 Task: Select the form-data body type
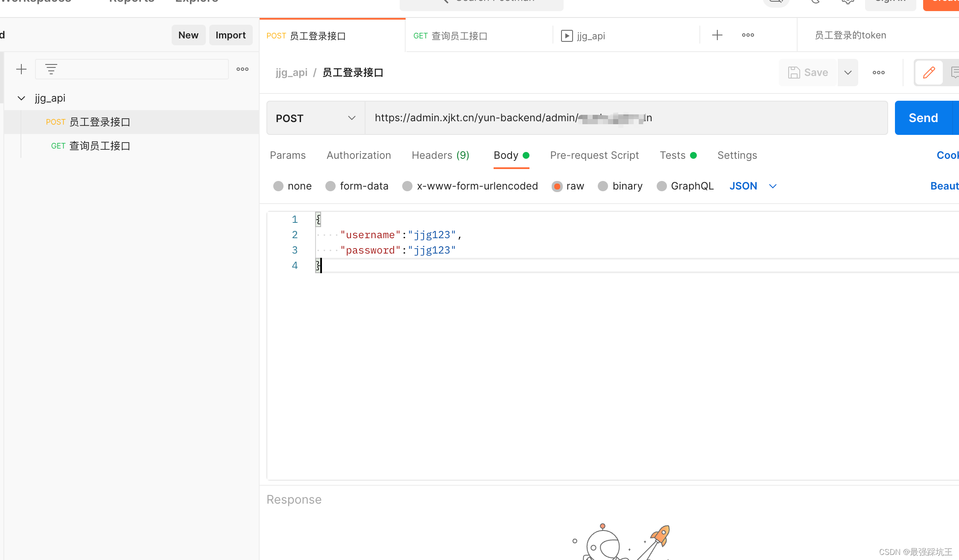(330, 186)
